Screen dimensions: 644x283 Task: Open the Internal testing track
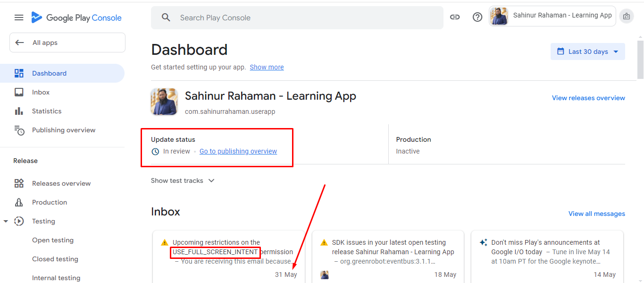click(56, 278)
